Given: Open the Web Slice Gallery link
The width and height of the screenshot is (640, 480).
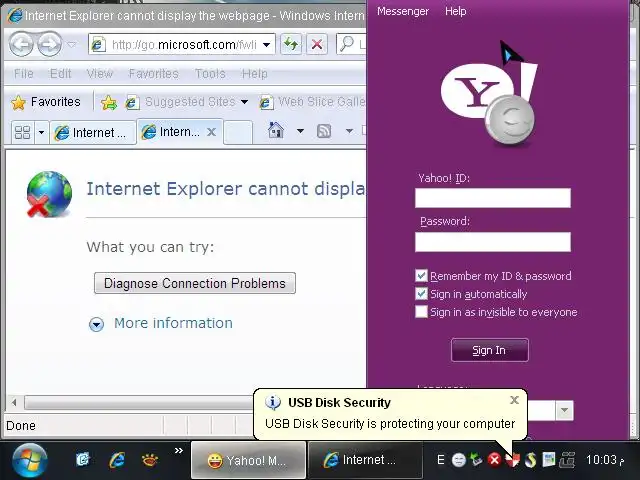Looking at the screenshot, I should click(312, 102).
